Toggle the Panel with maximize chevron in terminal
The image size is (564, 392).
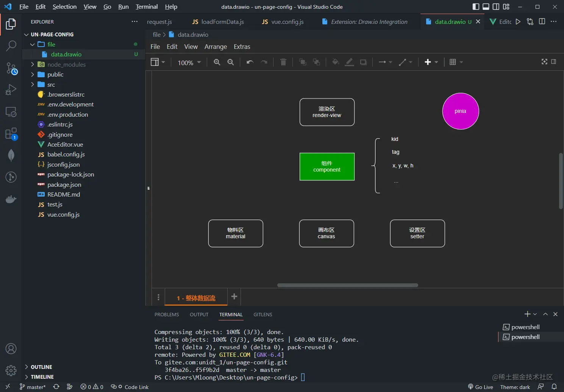[x=545, y=314]
